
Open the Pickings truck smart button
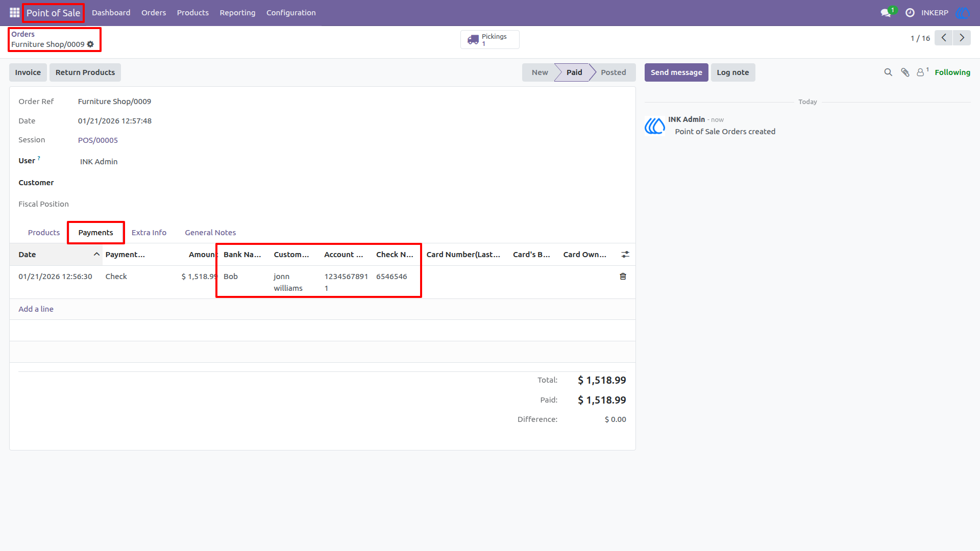pos(489,39)
